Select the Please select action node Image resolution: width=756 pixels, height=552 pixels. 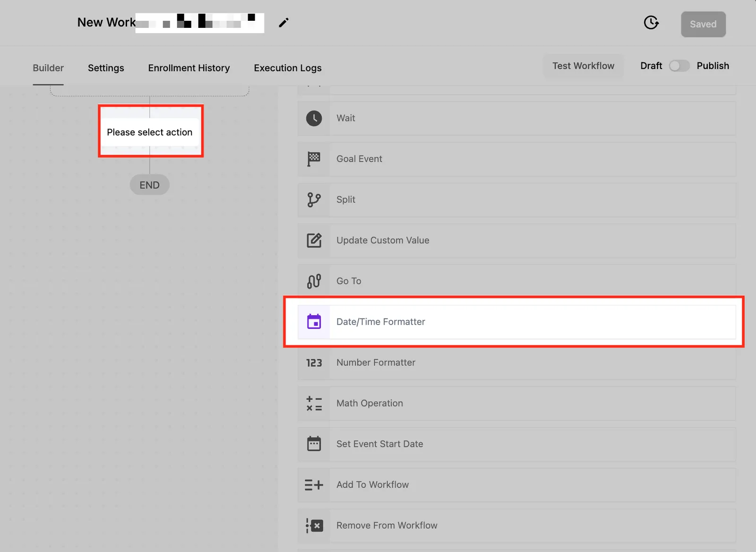click(x=150, y=132)
